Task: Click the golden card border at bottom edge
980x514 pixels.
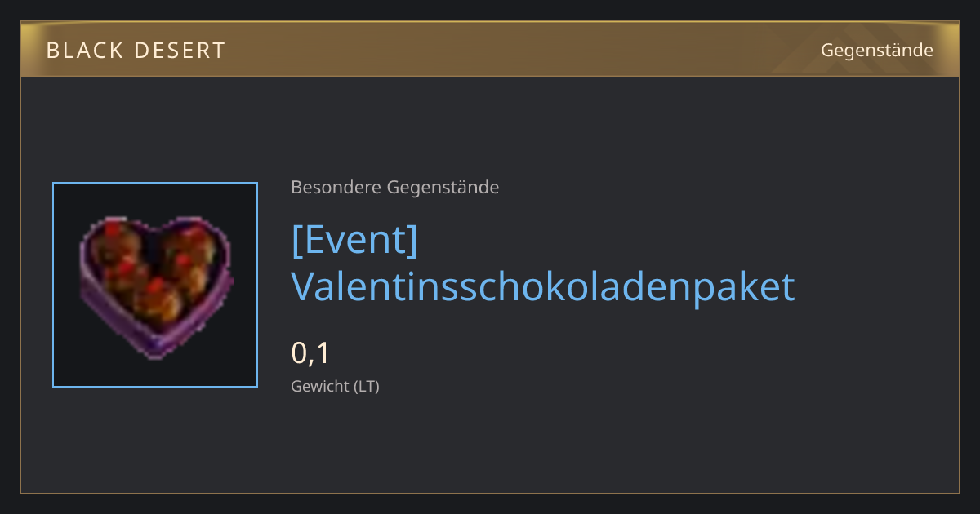Action: click(x=490, y=494)
